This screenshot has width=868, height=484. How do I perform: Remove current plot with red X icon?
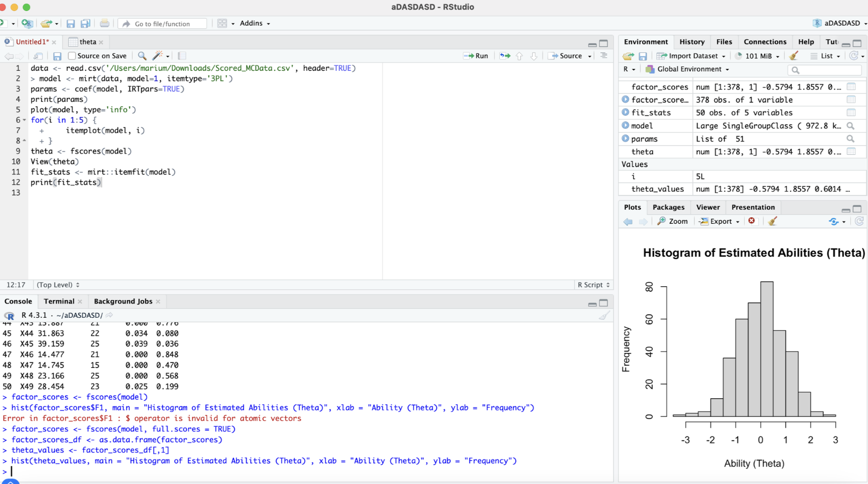pos(752,221)
